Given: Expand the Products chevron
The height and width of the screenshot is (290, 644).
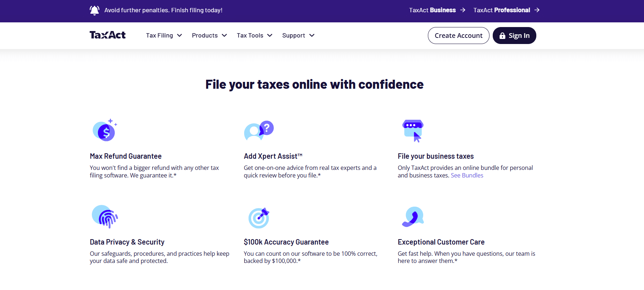Looking at the screenshot, I should coord(224,35).
